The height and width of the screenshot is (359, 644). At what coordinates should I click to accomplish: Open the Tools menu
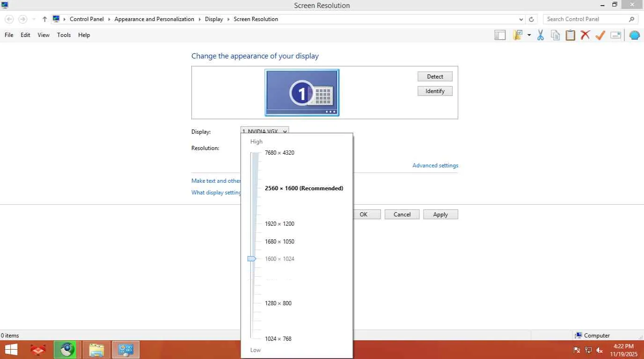coord(64,35)
